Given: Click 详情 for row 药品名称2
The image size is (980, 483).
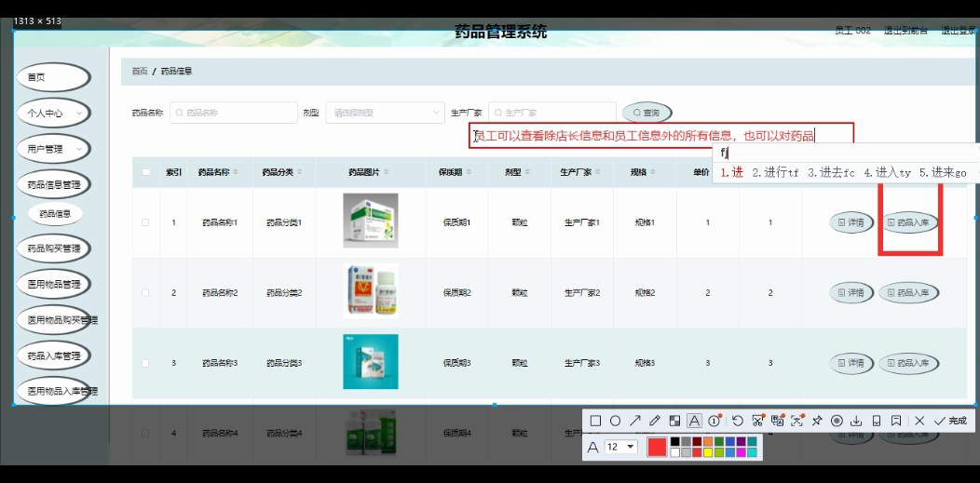Looking at the screenshot, I should (851, 292).
